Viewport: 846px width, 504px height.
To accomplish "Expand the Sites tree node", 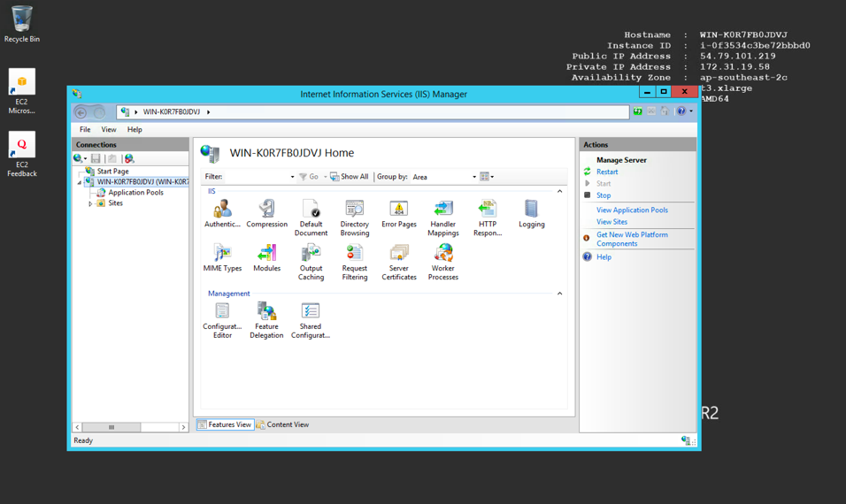I will tap(90, 203).
